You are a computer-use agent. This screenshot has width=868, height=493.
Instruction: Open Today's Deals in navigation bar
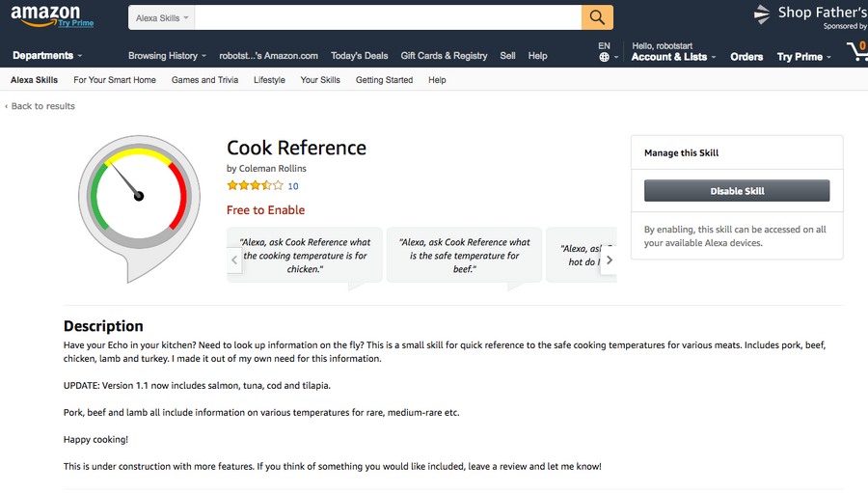[x=359, y=56]
